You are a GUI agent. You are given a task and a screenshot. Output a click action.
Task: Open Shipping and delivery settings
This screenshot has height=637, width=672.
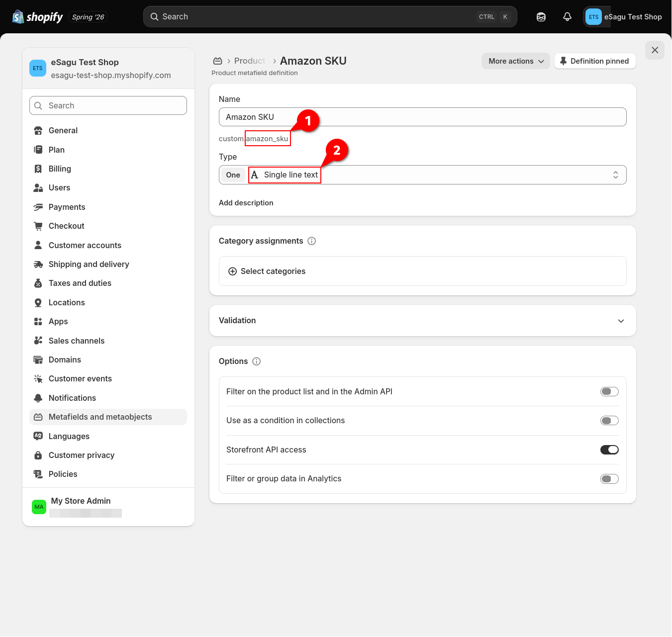pos(108,265)
